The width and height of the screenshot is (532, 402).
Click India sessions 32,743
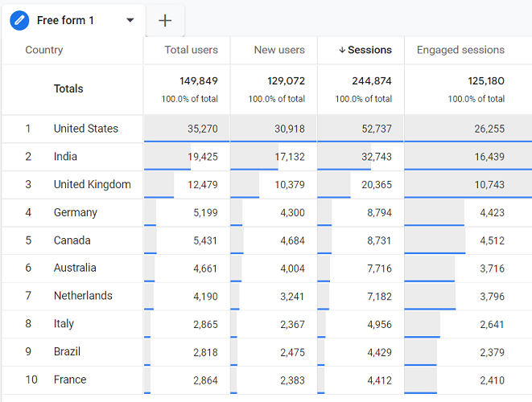click(377, 157)
